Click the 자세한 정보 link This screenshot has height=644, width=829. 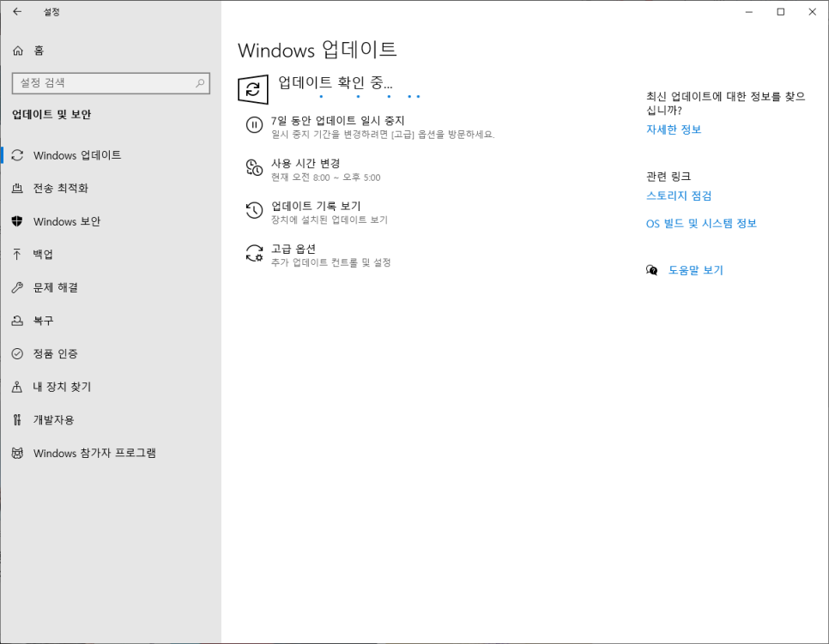(674, 129)
